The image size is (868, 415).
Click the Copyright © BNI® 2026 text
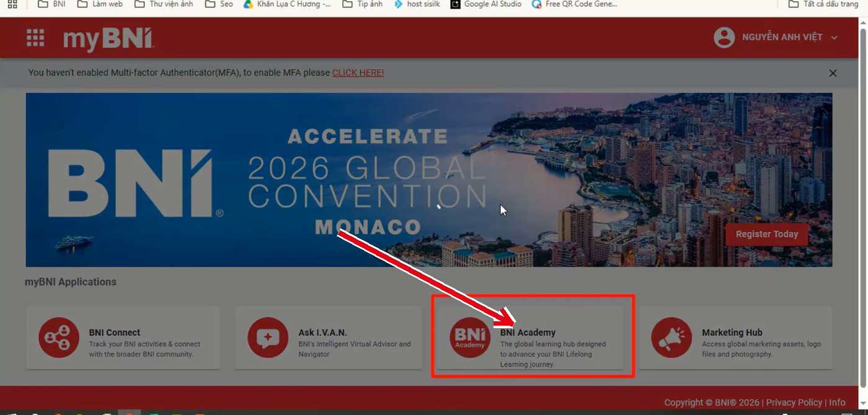(711, 403)
